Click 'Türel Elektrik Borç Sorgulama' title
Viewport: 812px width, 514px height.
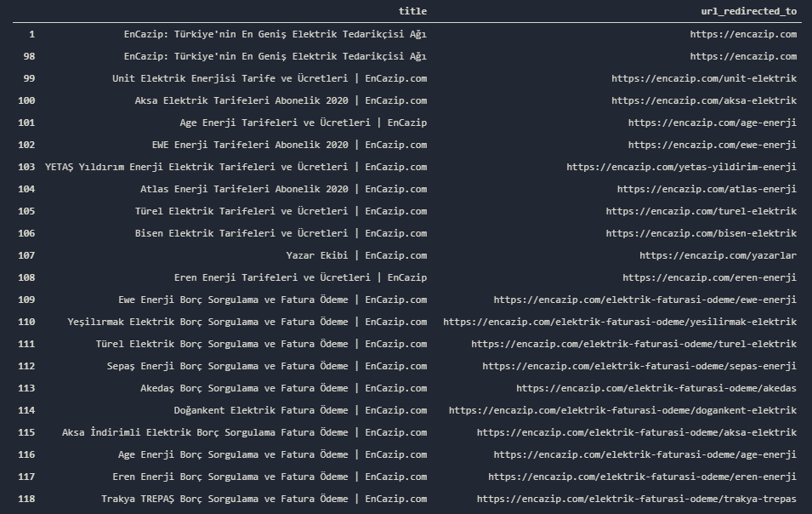click(261, 344)
